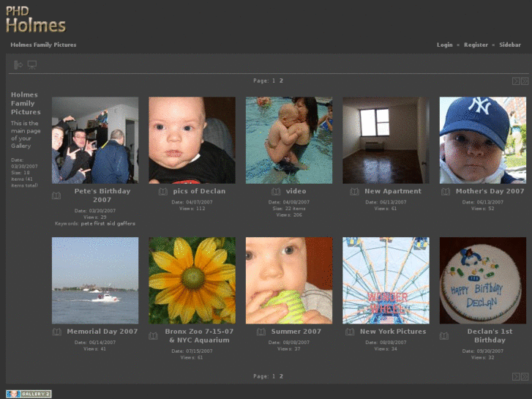Click album icon beside Summer 2007

[261, 332]
